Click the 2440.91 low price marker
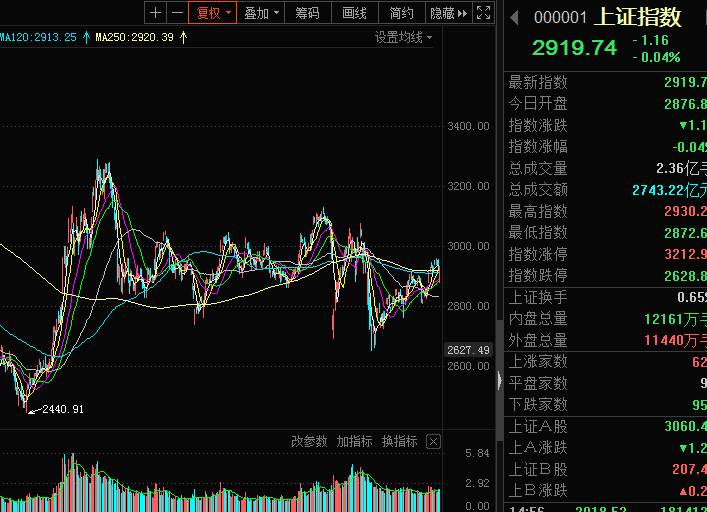This screenshot has width=707, height=512. pos(63,409)
